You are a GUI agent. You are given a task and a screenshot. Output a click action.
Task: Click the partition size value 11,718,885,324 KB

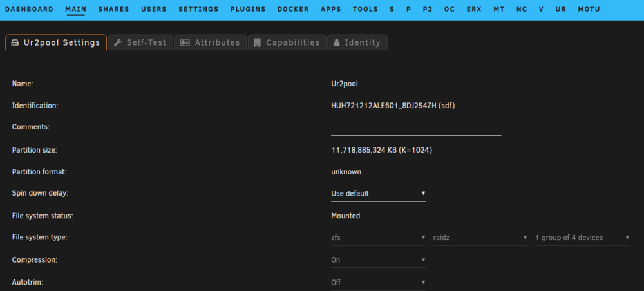pyautogui.click(x=381, y=150)
